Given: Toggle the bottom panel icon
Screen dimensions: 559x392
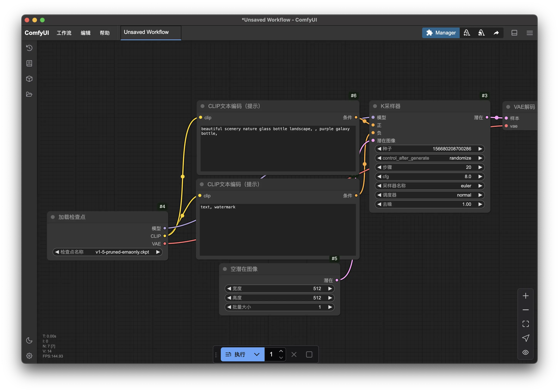Looking at the screenshot, I should [x=514, y=33].
